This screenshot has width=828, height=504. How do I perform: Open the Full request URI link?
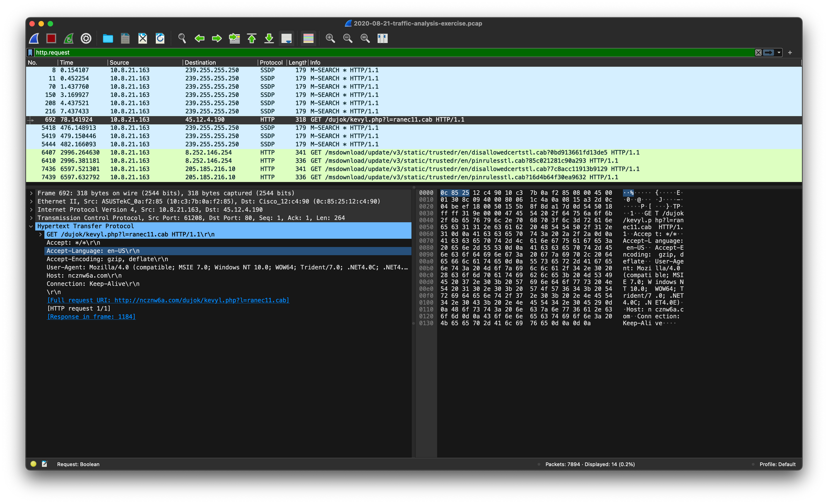pos(168,300)
